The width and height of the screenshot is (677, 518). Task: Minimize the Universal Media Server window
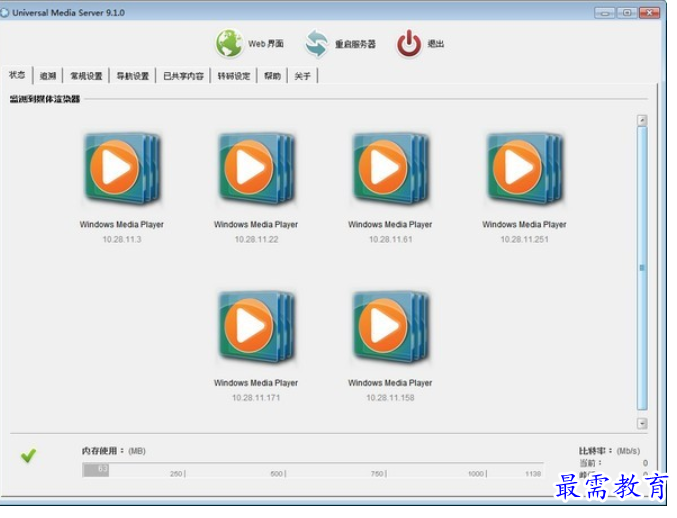(604, 13)
